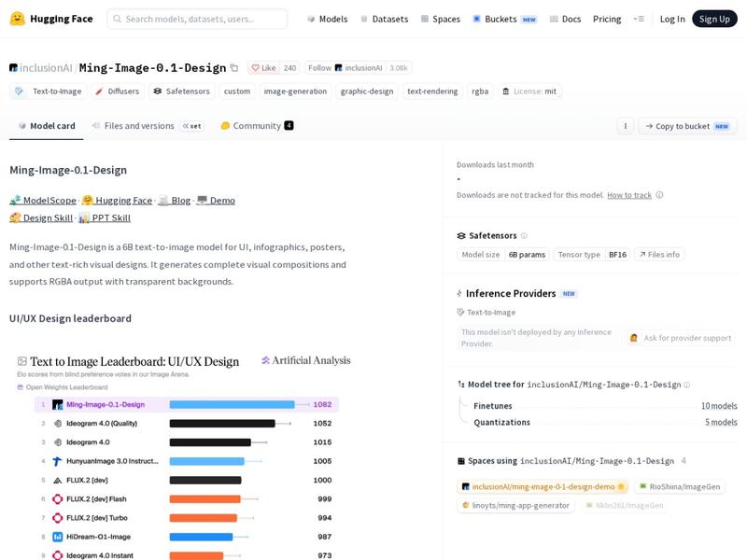
Task: Open inclusionAI/ming-image-0-1-design-demo space
Action: 543,486
